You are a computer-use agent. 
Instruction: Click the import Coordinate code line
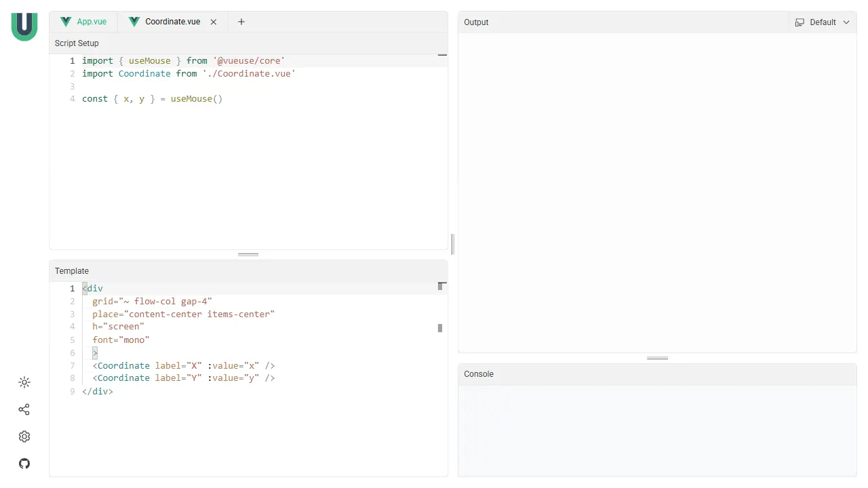click(x=189, y=73)
